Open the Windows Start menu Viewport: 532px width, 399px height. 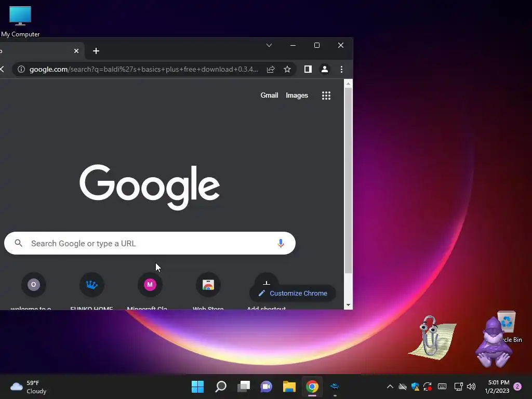tap(197, 387)
